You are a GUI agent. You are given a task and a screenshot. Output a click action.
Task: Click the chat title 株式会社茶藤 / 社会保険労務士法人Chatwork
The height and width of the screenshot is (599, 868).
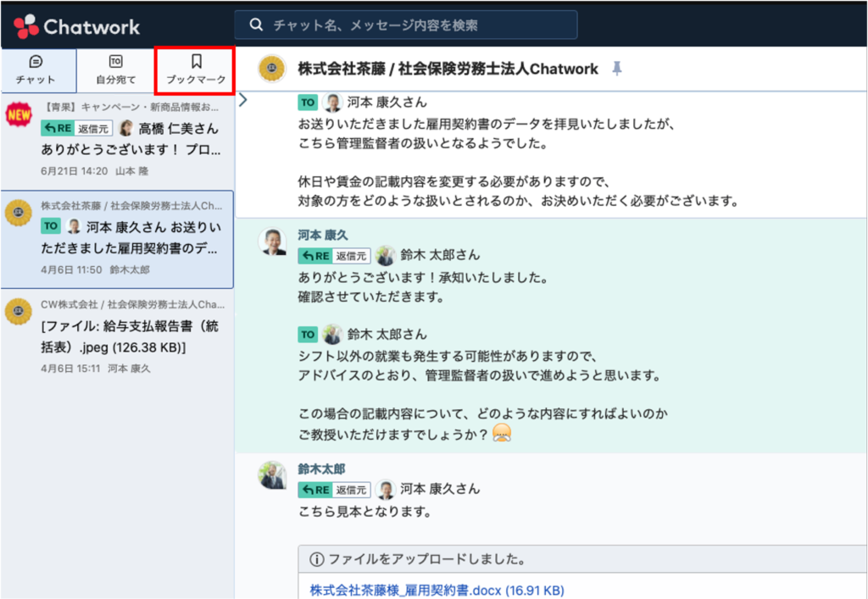pyautogui.click(x=448, y=69)
